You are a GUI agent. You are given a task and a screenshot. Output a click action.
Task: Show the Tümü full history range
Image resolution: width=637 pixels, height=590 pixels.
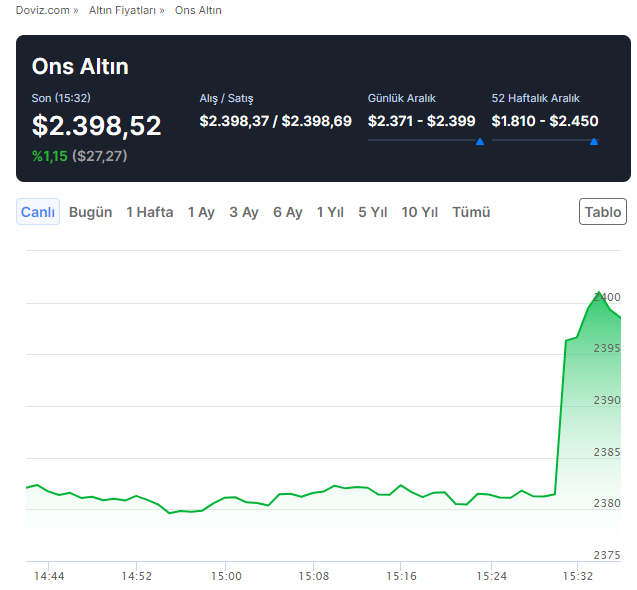(x=471, y=212)
